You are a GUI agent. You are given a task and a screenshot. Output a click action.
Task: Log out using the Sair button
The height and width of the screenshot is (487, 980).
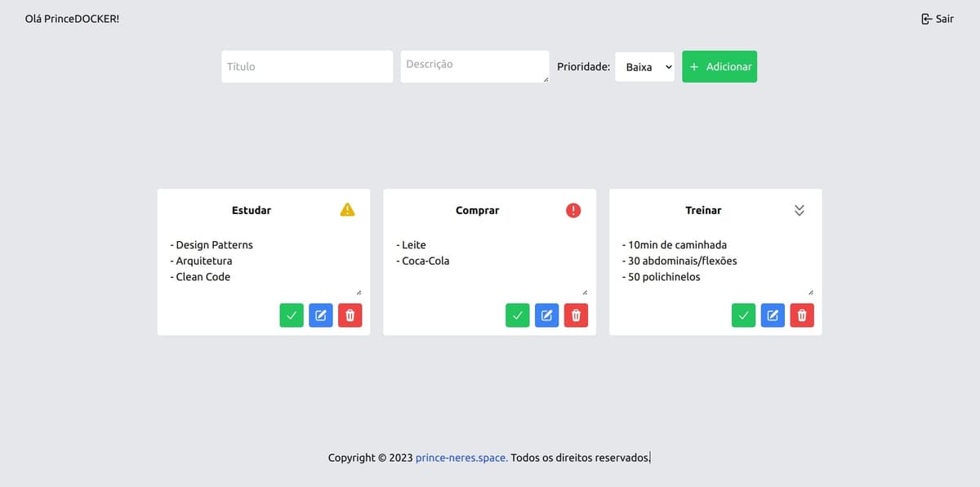tap(937, 19)
